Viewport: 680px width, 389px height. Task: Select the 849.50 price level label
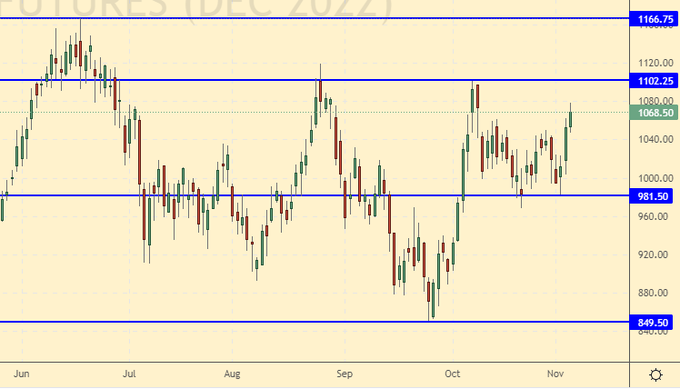tap(652, 323)
